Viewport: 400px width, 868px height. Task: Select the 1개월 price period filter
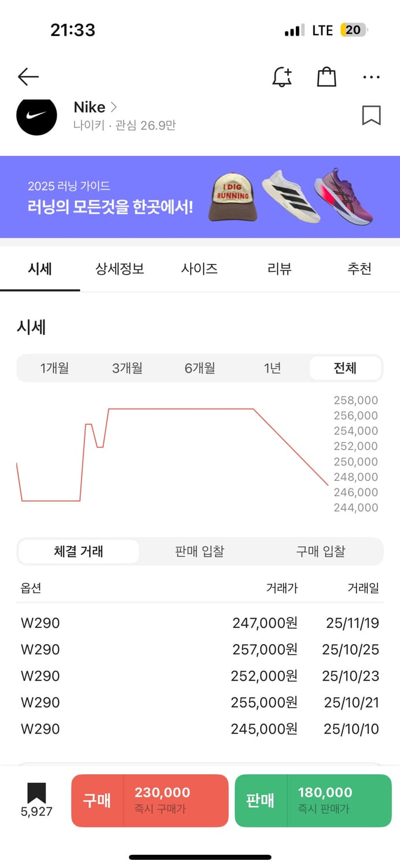[54, 367]
